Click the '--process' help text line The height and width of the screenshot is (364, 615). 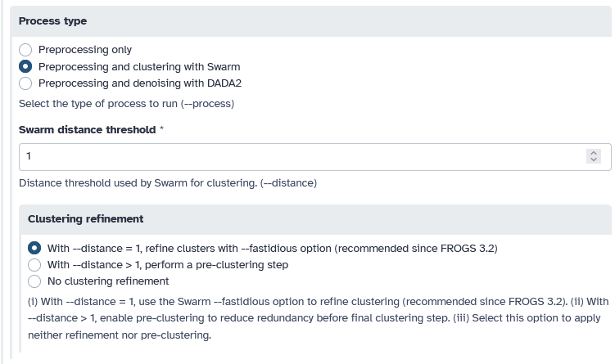click(127, 104)
